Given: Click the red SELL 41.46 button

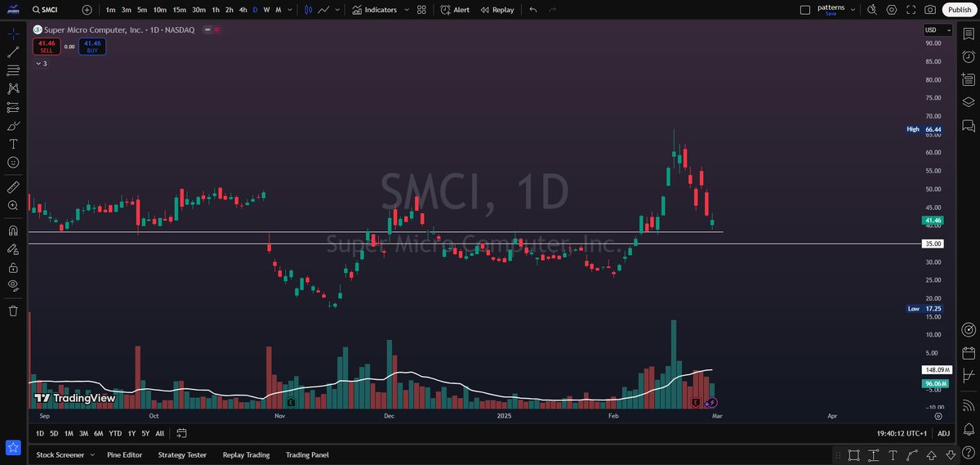Looking at the screenshot, I should pos(46,46).
